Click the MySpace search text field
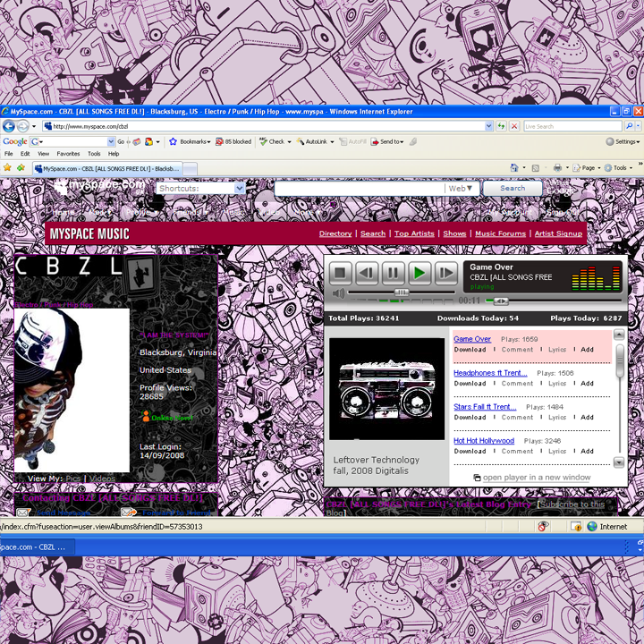Image resolution: width=644 pixels, height=644 pixels. pyautogui.click(x=360, y=188)
